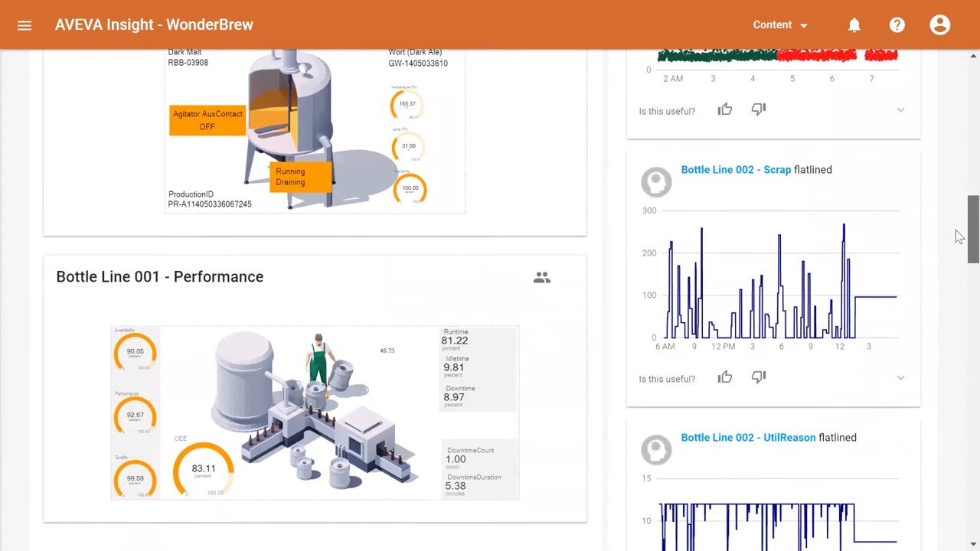Open the Content dropdown caret in the header
The width and height of the screenshot is (980, 551).
803,24
